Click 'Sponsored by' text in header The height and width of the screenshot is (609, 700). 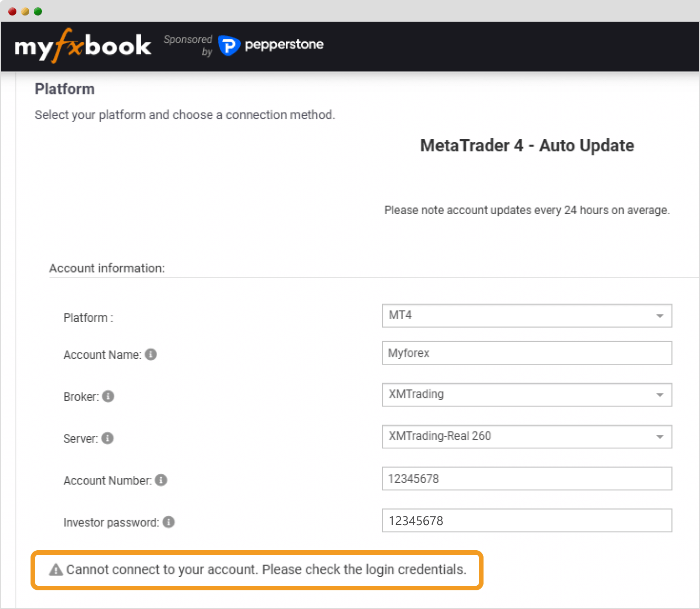pos(188,46)
